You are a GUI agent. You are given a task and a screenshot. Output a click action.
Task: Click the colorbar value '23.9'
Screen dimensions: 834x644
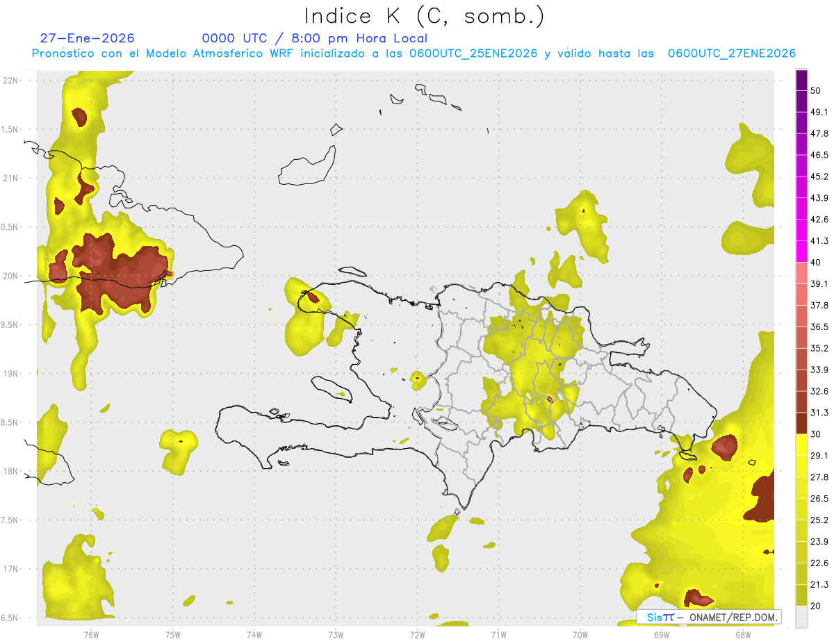[x=819, y=541]
